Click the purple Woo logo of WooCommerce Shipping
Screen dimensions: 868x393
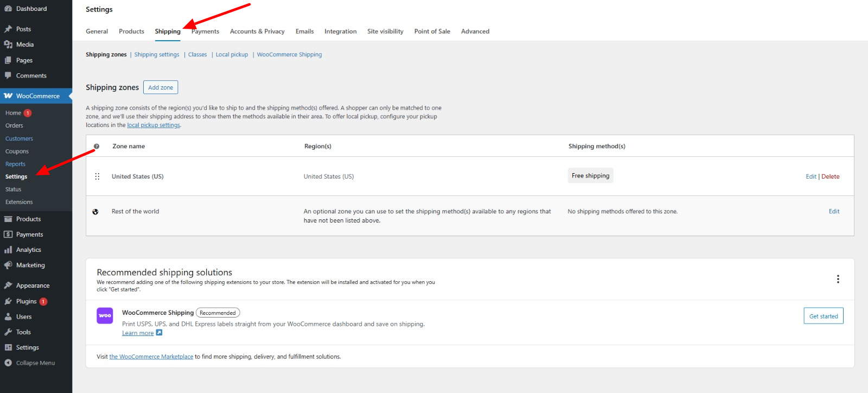[105, 316]
